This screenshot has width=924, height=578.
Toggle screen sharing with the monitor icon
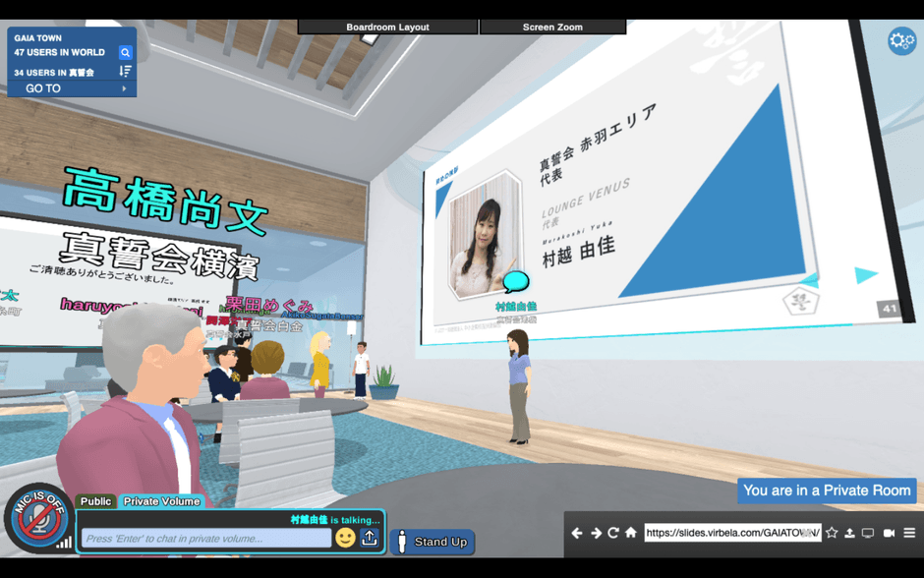pos(868,533)
